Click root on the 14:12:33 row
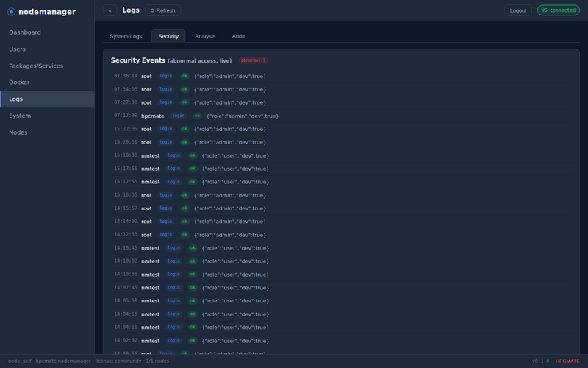The width and height of the screenshot is (588, 368). (146, 235)
